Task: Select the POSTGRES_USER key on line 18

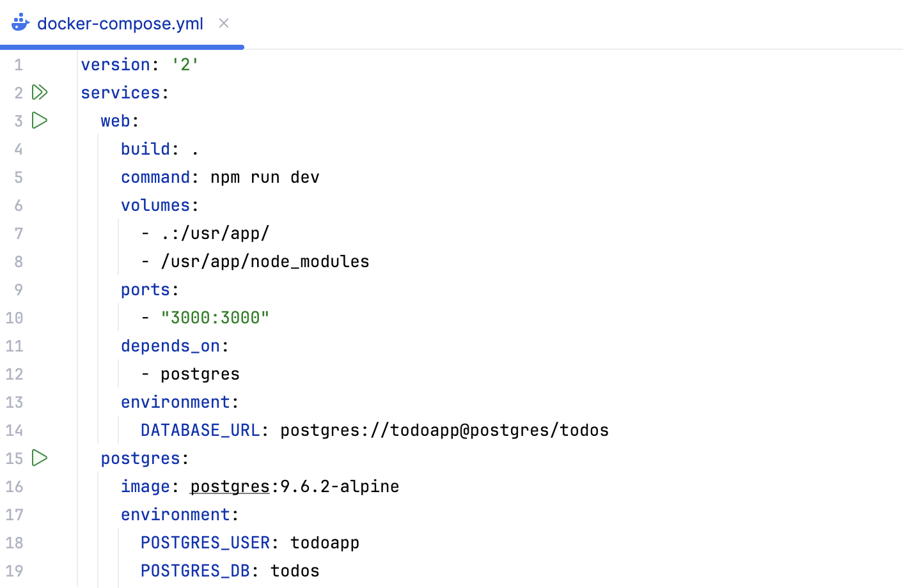Action: coord(205,543)
